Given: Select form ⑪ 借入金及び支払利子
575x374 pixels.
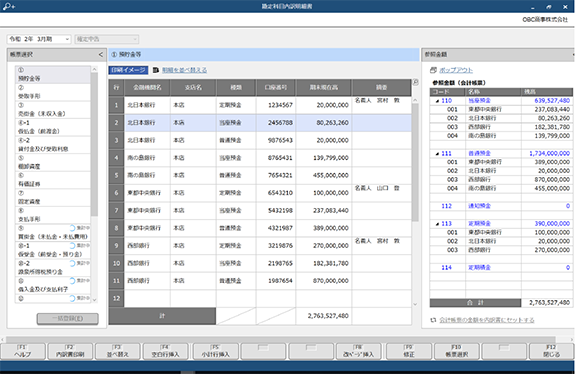Looking at the screenshot, I should pyautogui.click(x=53, y=286).
